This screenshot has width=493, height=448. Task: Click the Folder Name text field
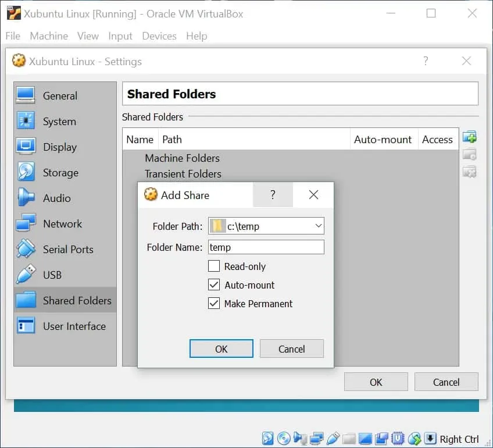pos(265,247)
